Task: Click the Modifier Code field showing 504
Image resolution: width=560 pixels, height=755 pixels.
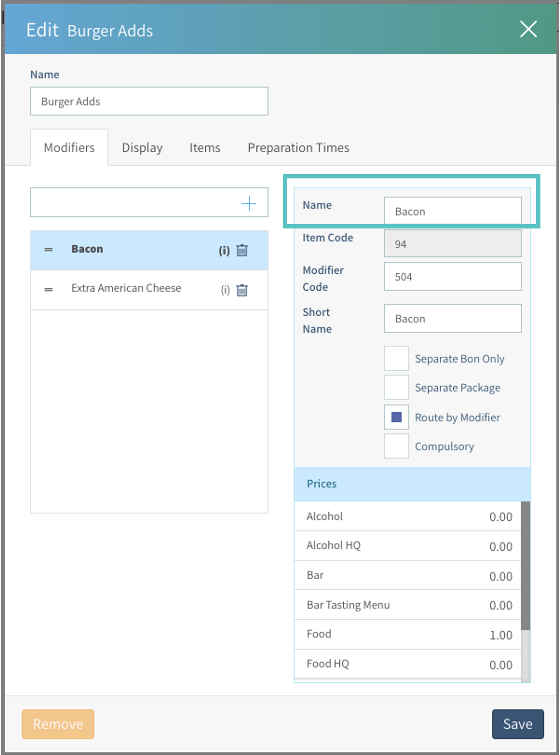Action: coord(452,276)
